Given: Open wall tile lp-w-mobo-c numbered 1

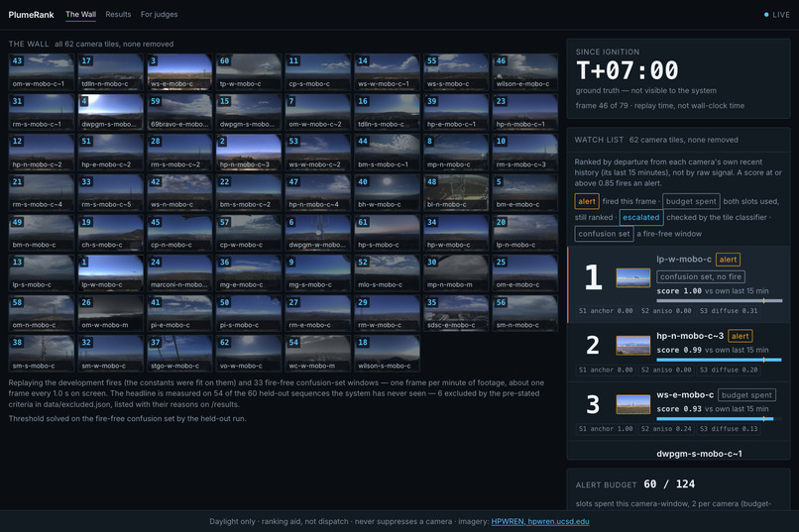Looking at the screenshot, I should [111, 272].
